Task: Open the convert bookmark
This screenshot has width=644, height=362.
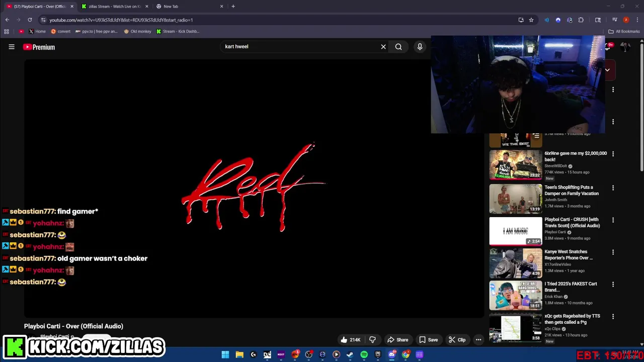Action: coord(60,31)
